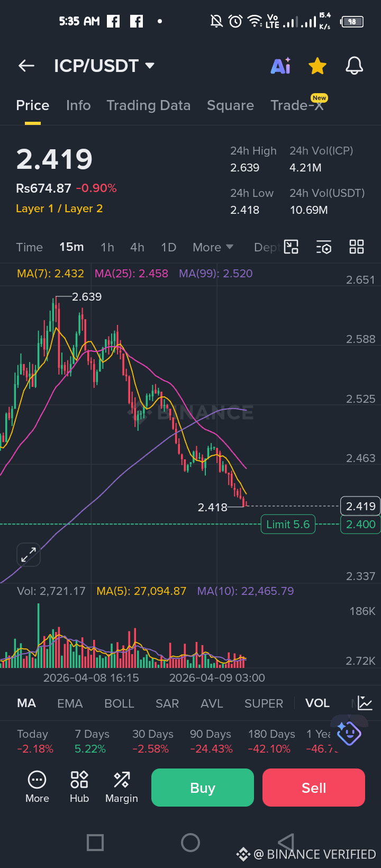Tap the Rs674.87 price value
This screenshot has height=868, width=381.
[43, 188]
